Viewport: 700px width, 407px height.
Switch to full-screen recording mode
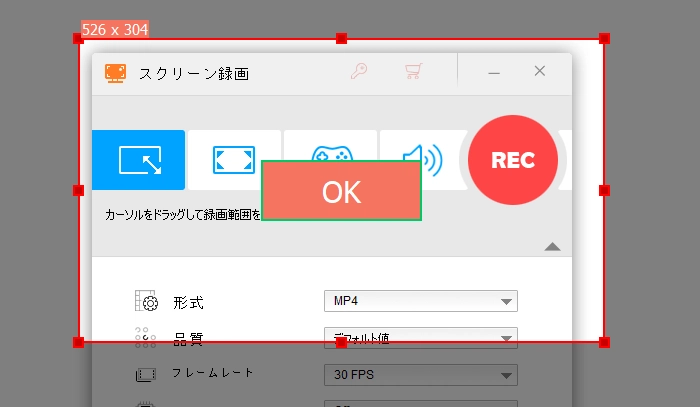(234, 160)
